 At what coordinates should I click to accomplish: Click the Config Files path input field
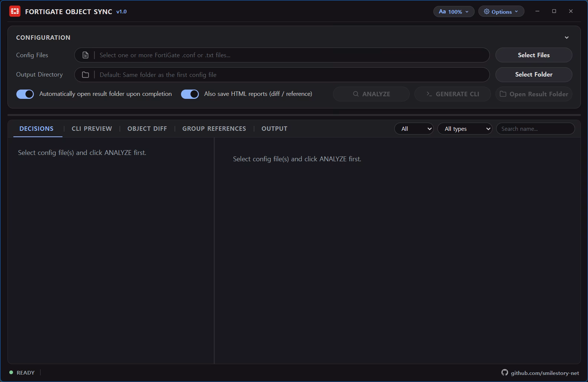pos(282,55)
